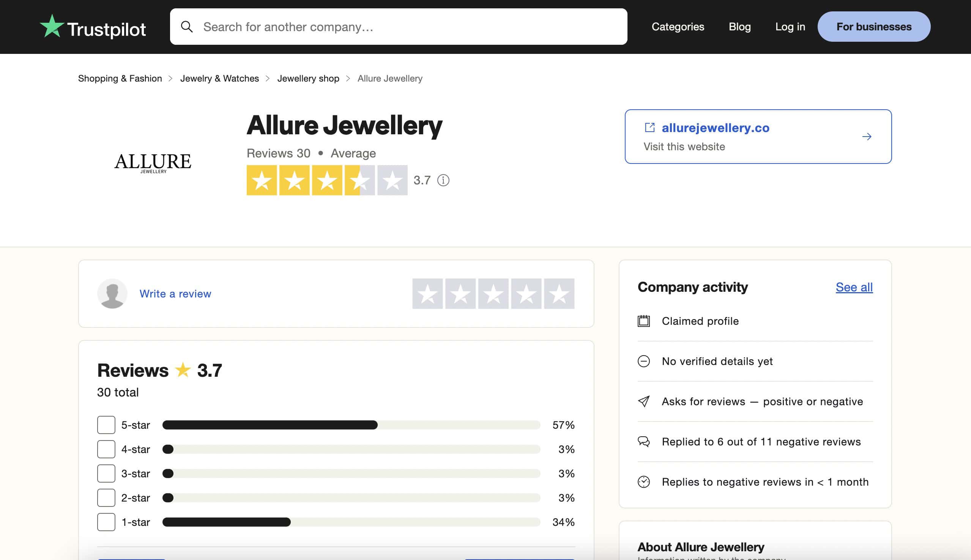Click the user avatar beside Write a review
This screenshot has width=971, height=560.
coord(112,293)
